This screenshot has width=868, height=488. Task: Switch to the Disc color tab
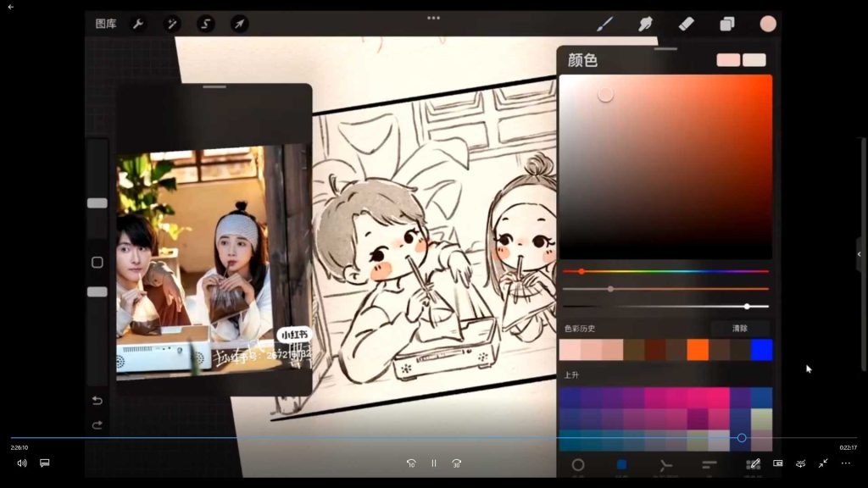tap(578, 464)
